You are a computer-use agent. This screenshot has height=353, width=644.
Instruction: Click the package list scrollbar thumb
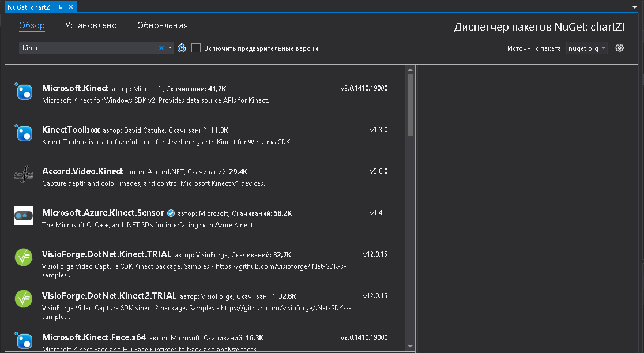pyautogui.click(x=410, y=105)
